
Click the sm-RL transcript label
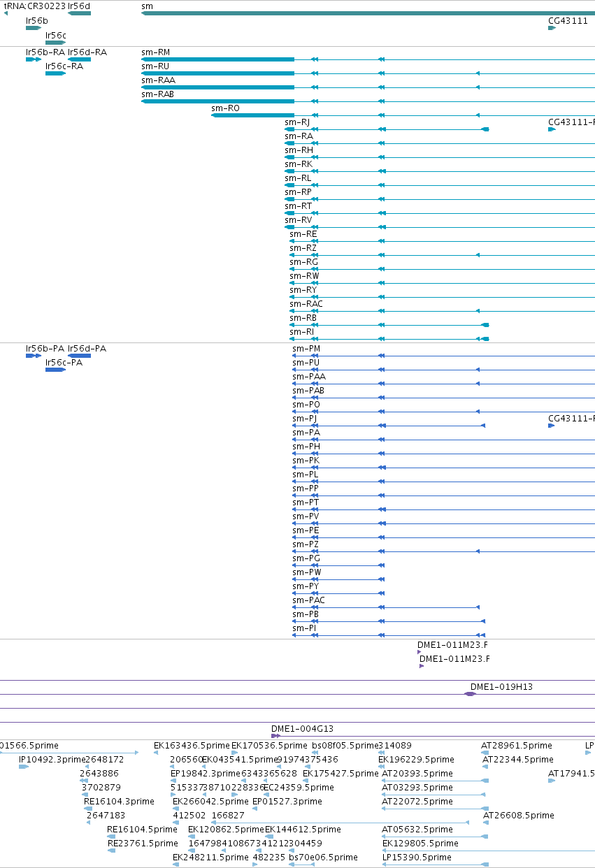[298, 178]
